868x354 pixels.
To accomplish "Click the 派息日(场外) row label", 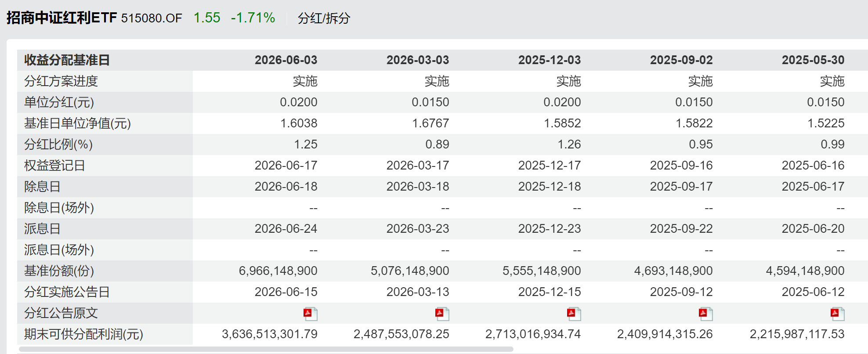I will (59, 250).
